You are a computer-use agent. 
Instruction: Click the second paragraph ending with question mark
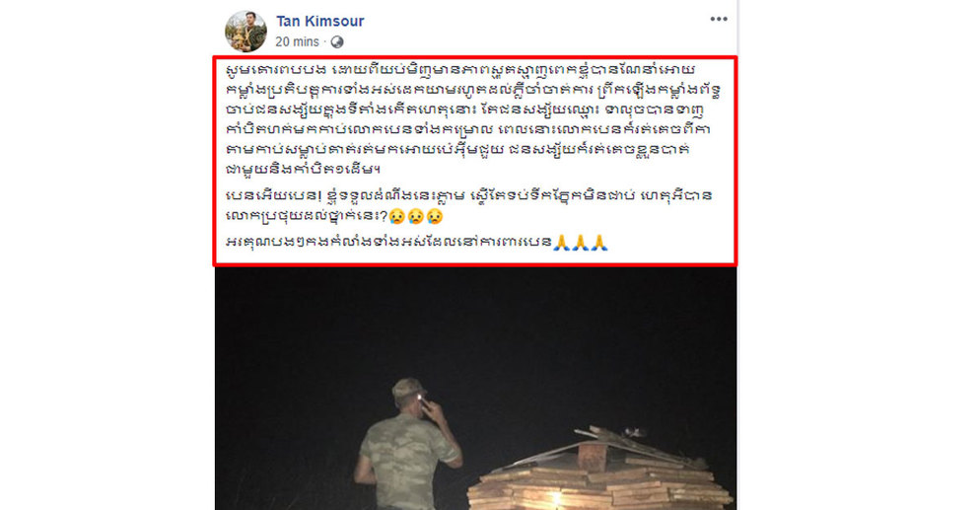(468, 206)
